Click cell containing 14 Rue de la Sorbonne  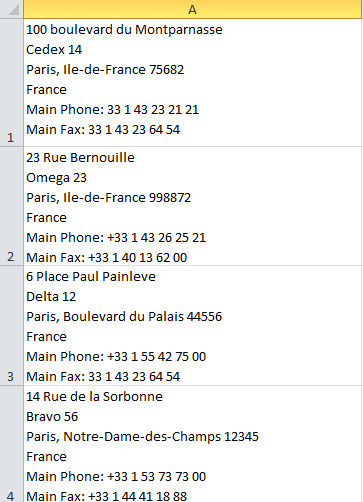click(x=193, y=444)
